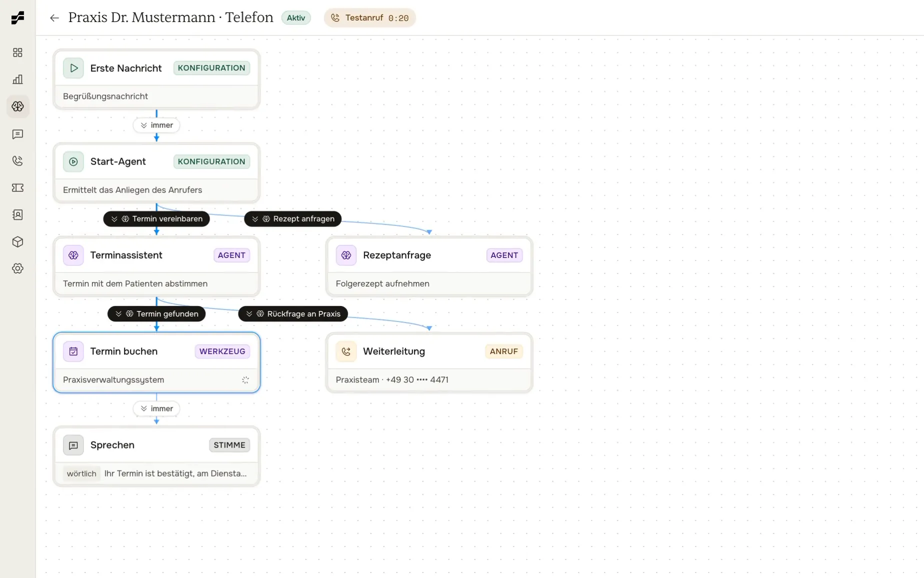Click the Weiterleitung phone forward icon

pyautogui.click(x=346, y=351)
